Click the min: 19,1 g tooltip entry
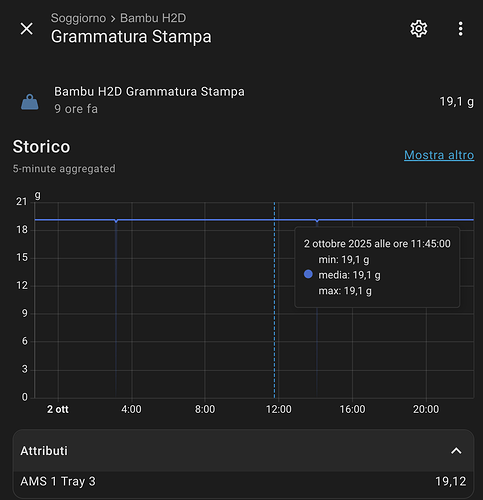Image resolution: width=483 pixels, height=500 pixels. (344, 260)
